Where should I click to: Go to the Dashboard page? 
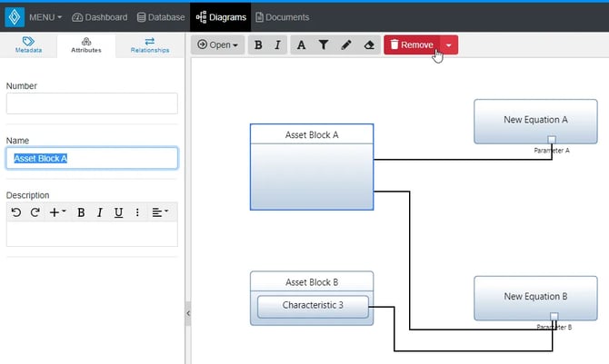(x=100, y=17)
